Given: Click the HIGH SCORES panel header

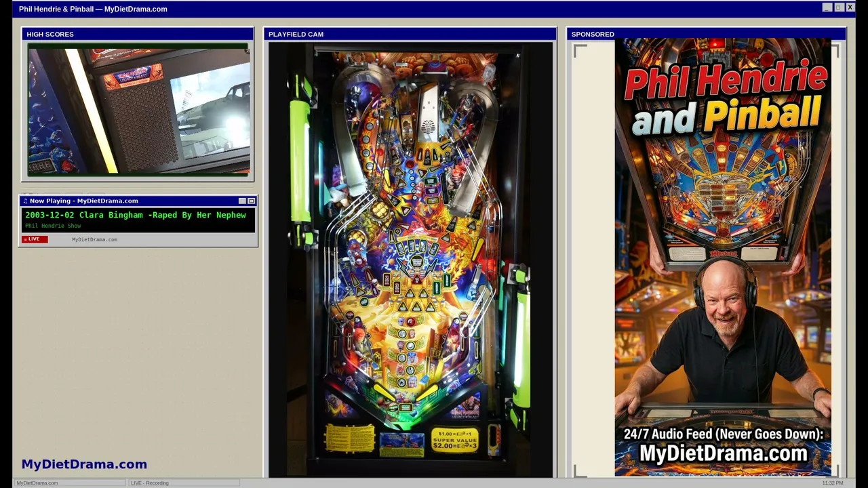Looking at the screenshot, I should coord(138,34).
